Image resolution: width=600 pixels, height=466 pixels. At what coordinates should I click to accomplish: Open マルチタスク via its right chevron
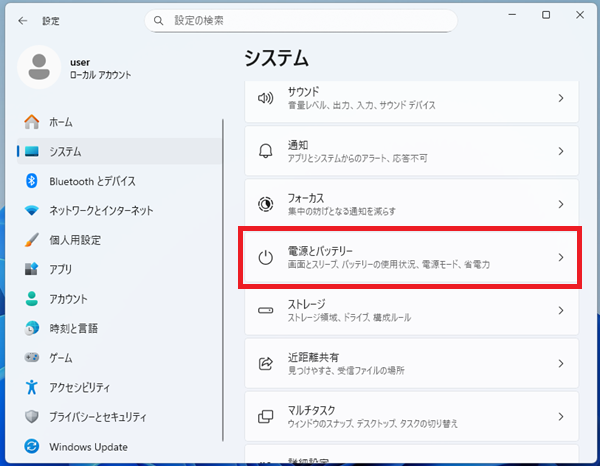[x=560, y=416]
